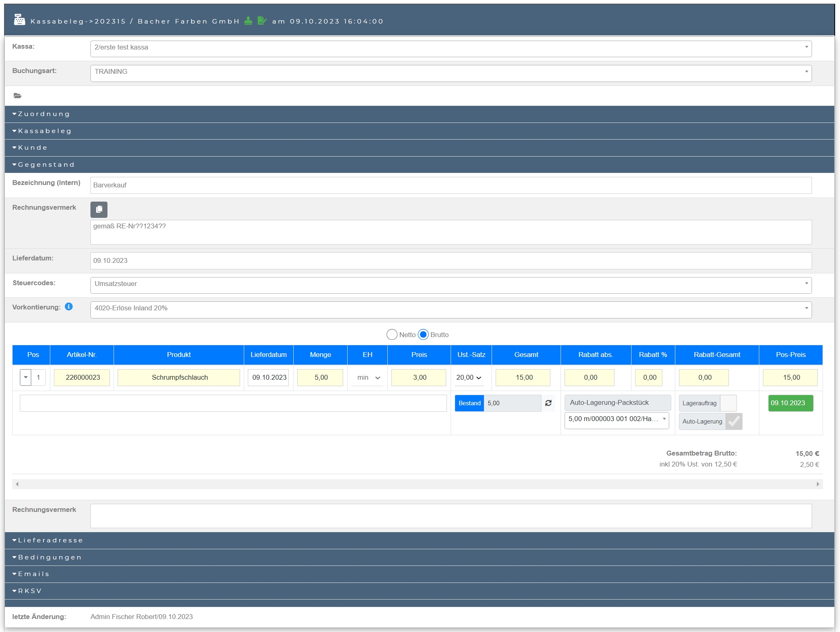Click the green signature document icon

[x=262, y=21]
